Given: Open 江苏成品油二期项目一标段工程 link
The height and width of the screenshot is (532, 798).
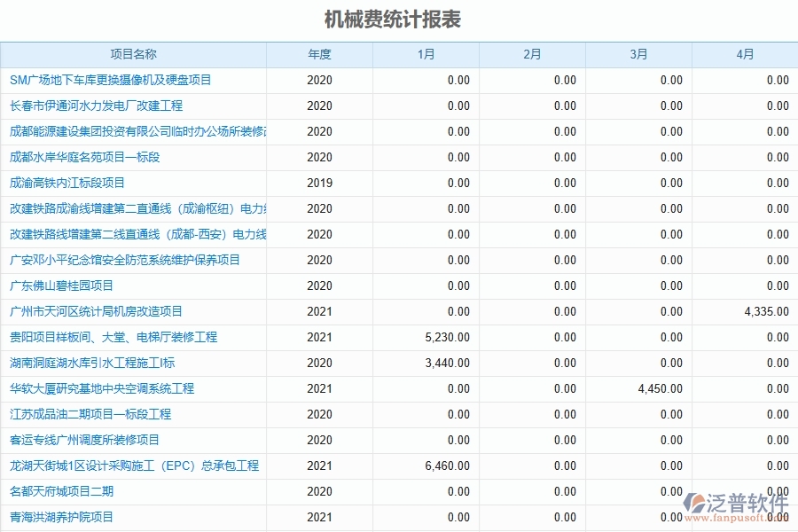Looking at the screenshot, I should pyautogui.click(x=87, y=414).
